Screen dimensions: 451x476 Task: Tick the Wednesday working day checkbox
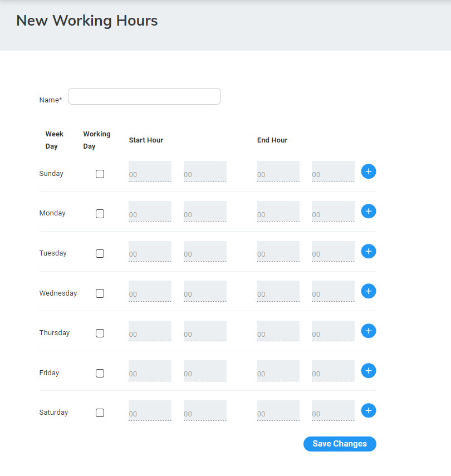pyautogui.click(x=100, y=293)
